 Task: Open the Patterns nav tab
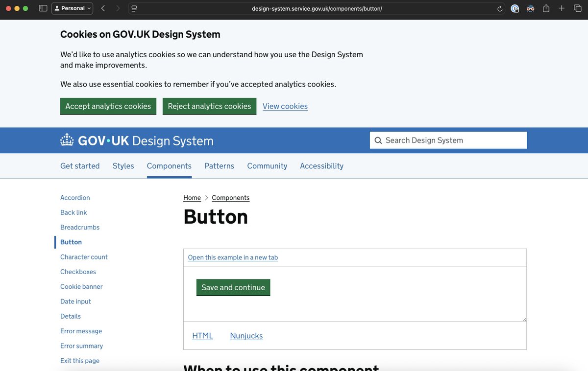(220, 166)
